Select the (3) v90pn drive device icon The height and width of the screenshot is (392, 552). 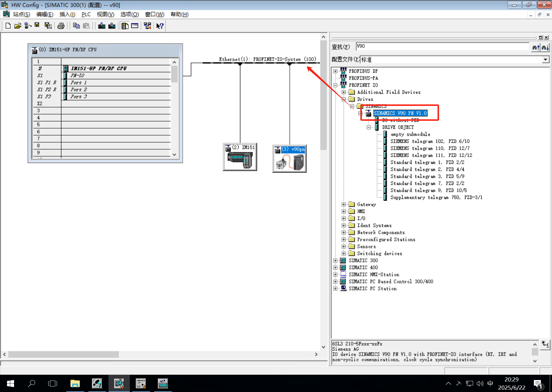pos(289,159)
